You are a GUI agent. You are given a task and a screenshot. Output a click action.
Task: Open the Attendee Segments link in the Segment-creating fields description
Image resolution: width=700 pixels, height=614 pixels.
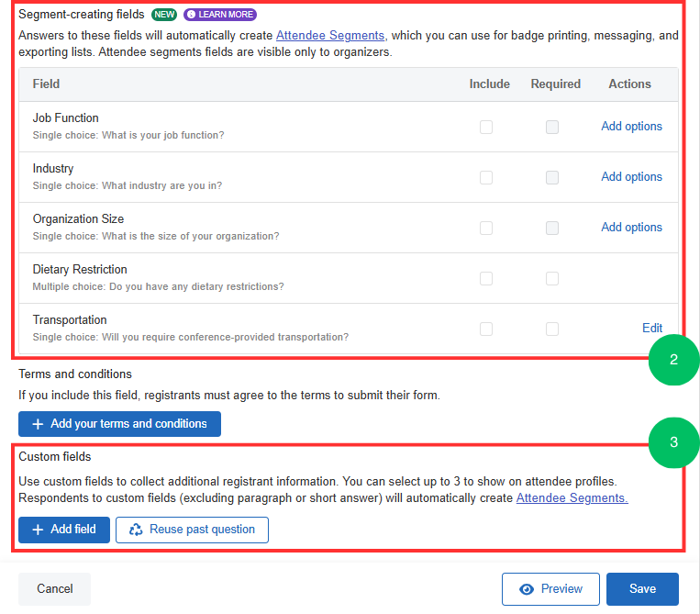click(330, 35)
